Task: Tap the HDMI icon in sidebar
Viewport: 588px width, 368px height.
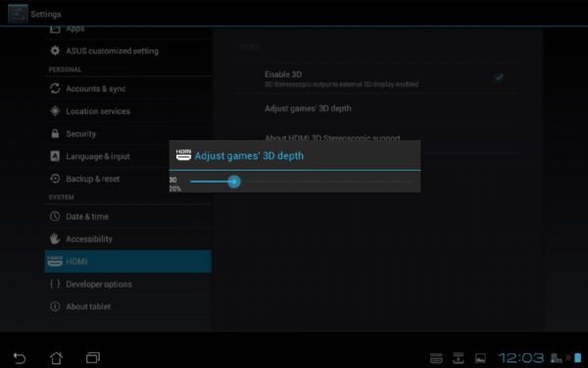Action: coord(55,261)
